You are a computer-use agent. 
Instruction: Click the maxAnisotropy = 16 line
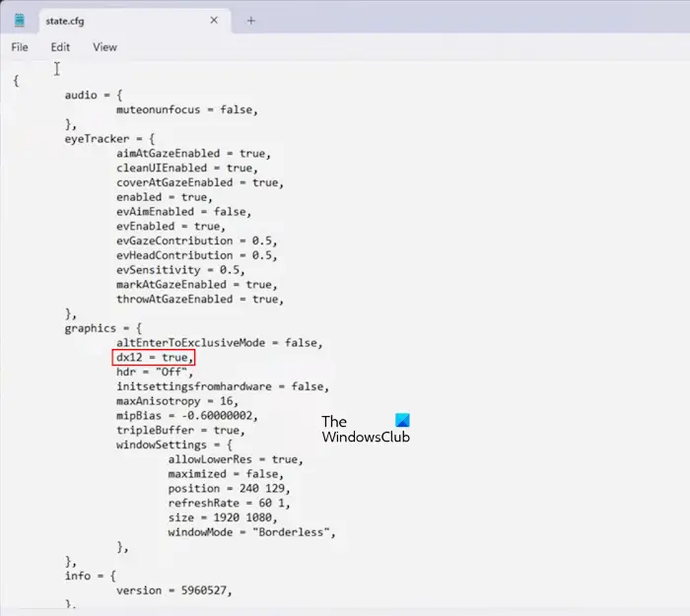(x=177, y=401)
